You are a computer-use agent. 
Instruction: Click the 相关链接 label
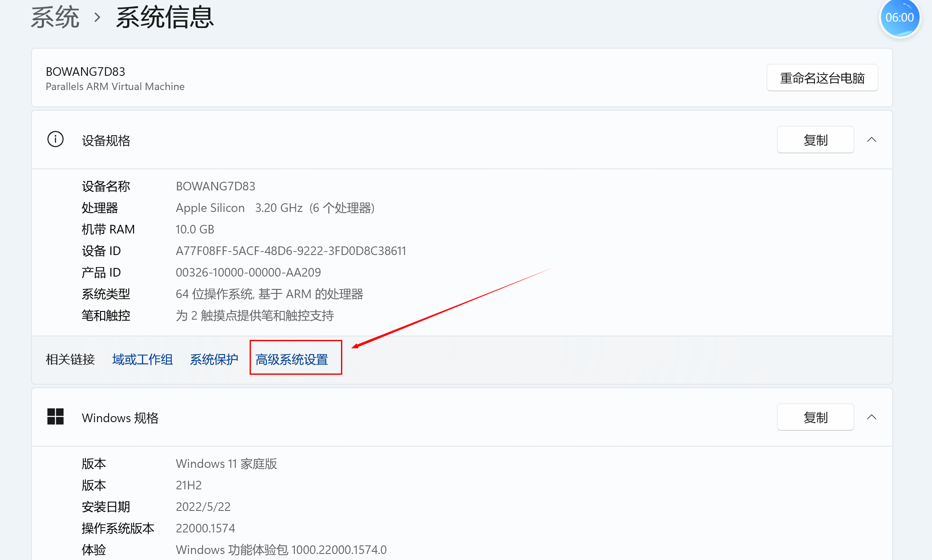pyautogui.click(x=70, y=359)
